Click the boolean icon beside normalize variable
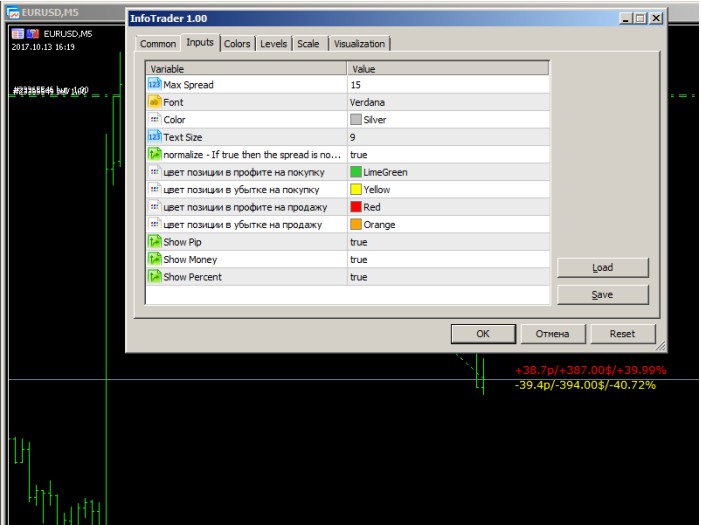Screen dimensions: 701x525 [x=154, y=154]
